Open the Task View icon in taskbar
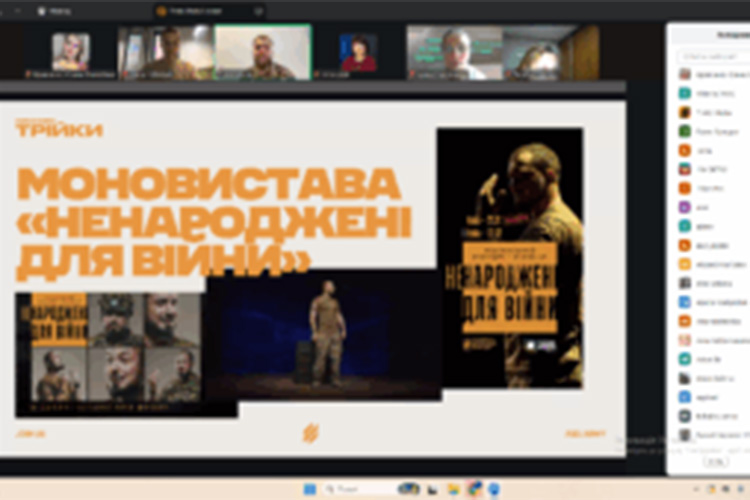The width and height of the screenshot is (750, 500). (433, 489)
